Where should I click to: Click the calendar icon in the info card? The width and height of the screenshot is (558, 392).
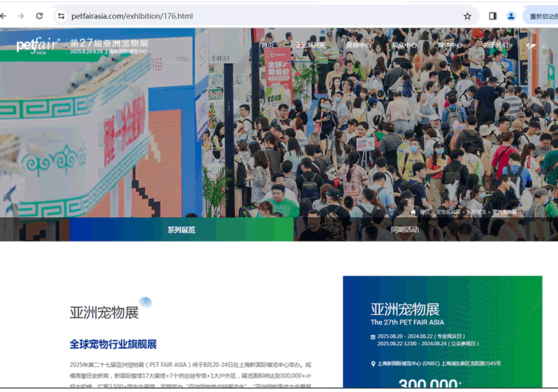tap(373, 337)
